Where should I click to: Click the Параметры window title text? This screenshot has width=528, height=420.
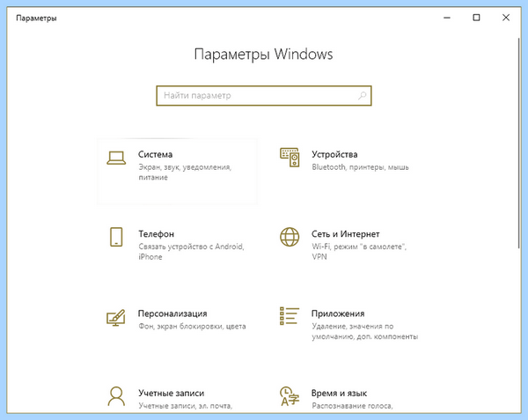pyautogui.click(x=36, y=18)
